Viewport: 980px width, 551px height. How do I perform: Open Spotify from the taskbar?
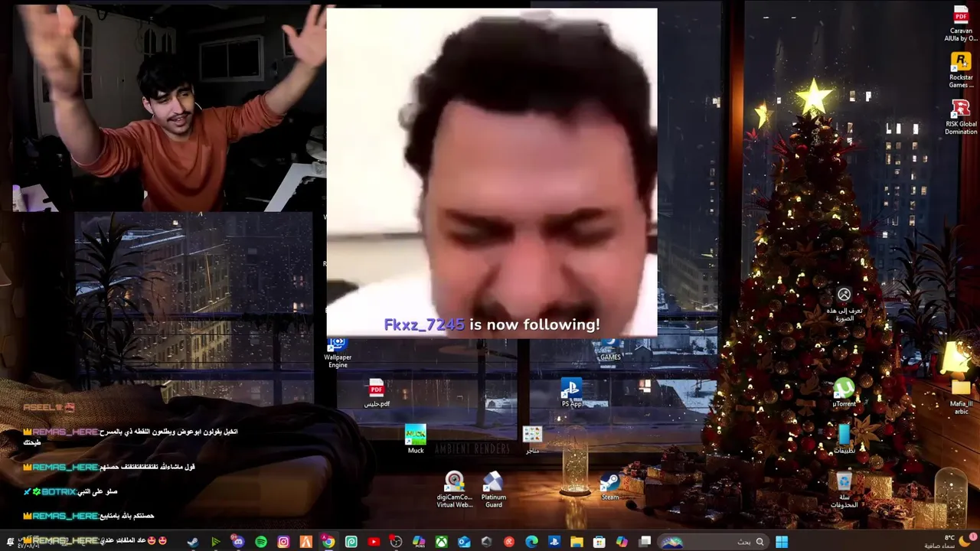click(x=260, y=542)
